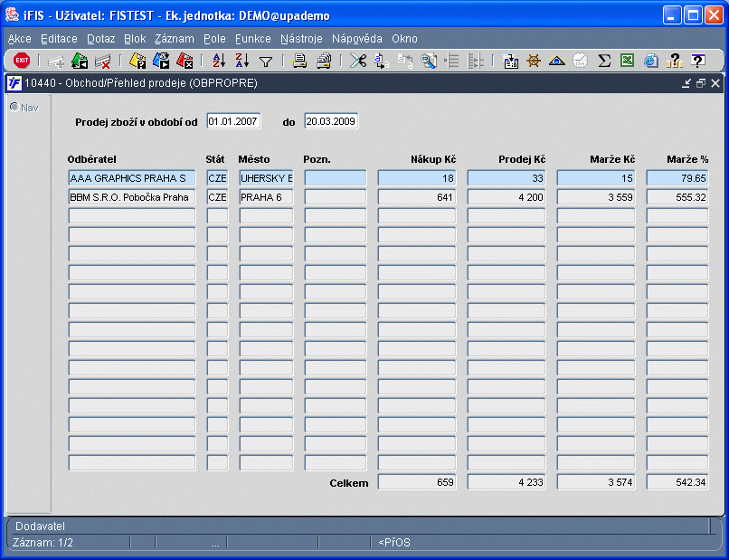
Task: Click the end date field 20.03.2009
Action: coord(331,121)
